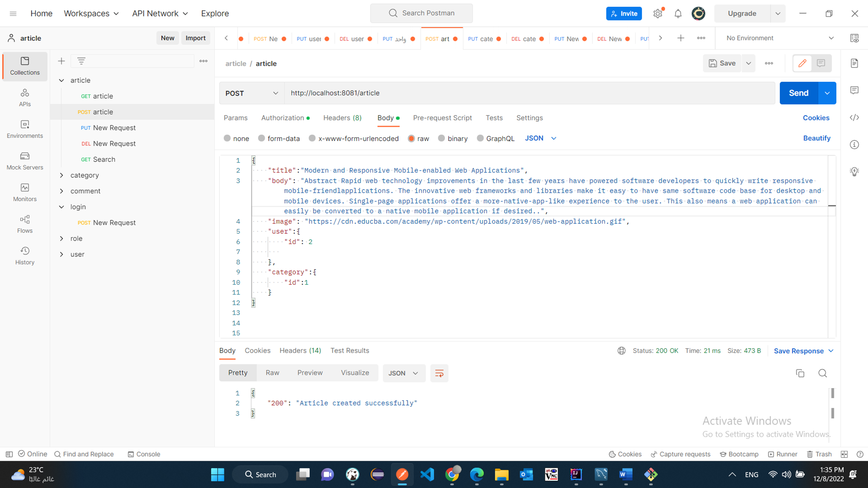This screenshot has height=488, width=868.
Task: Open the Flows sidebar panel
Action: [x=25, y=224]
